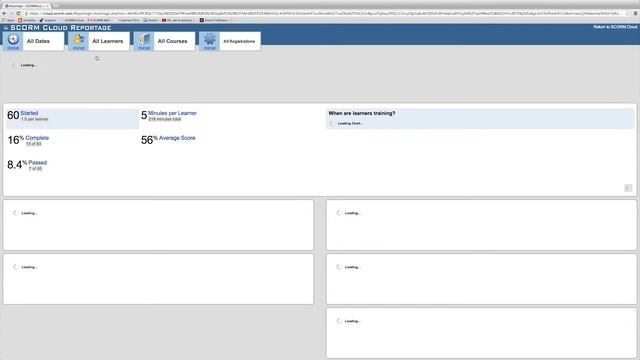Click the SCORM Cloud Reportage title
Image resolution: width=640 pixels, height=360 pixels.
pyautogui.click(x=61, y=28)
